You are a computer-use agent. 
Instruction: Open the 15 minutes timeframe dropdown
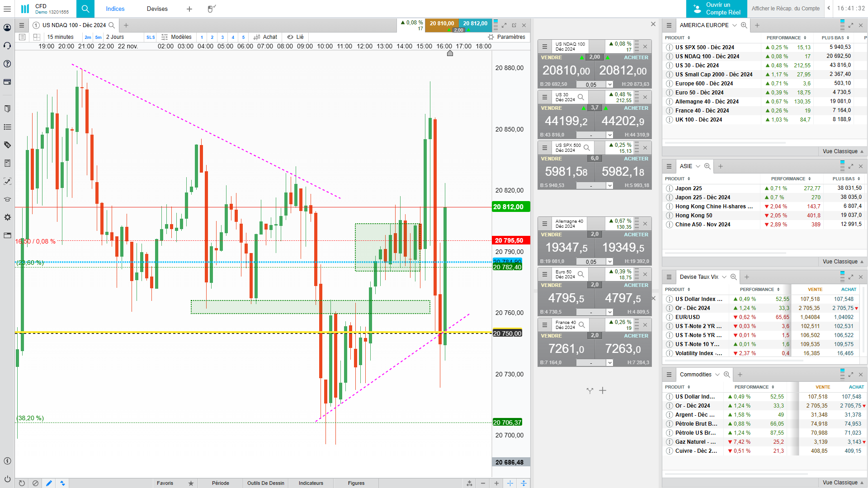point(61,37)
